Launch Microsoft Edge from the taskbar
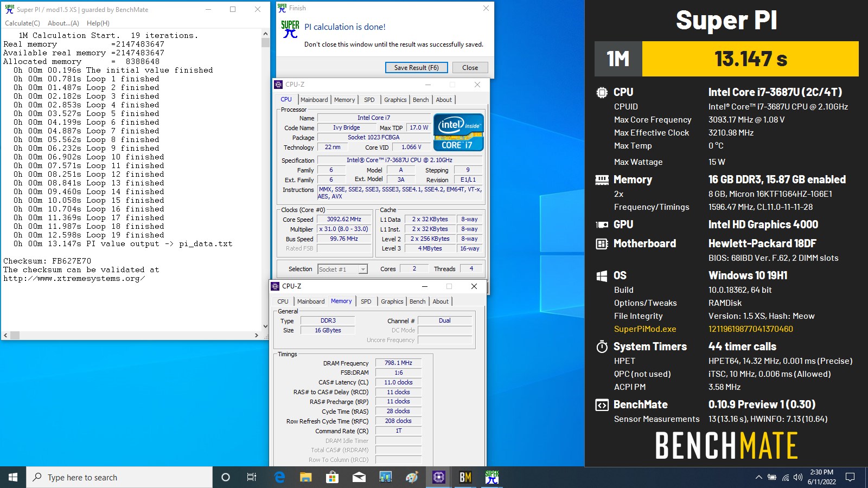Viewport: 868px width, 488px height. point(279,477)
